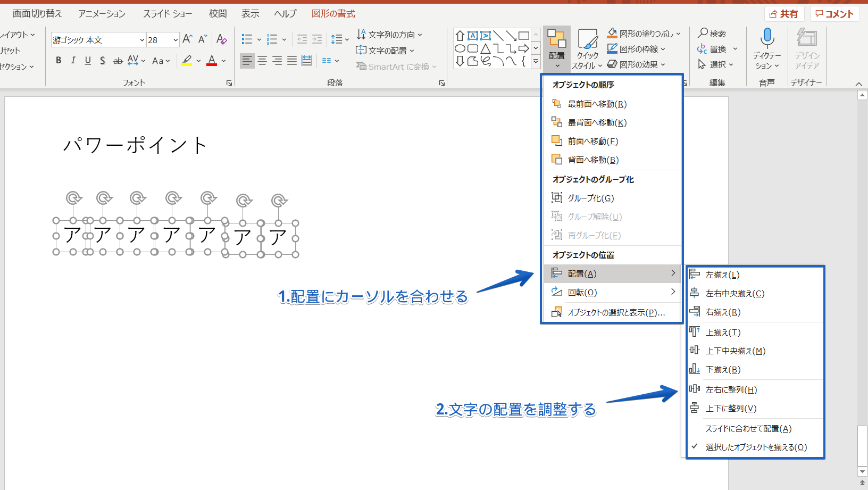This screenshot has height=490, width=868.
Task: Center text in paragraph group
Action: click(x=262, y=61)
